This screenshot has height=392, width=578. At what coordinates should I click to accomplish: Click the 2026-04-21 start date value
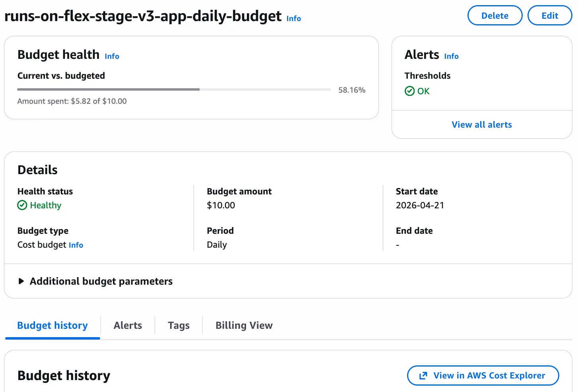coord(420,205)
